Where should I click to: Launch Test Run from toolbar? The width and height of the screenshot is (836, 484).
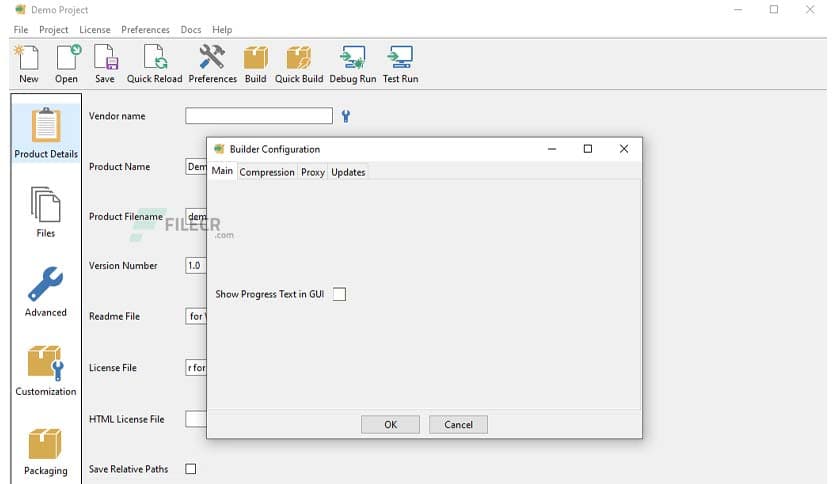(x=400, y=64)
